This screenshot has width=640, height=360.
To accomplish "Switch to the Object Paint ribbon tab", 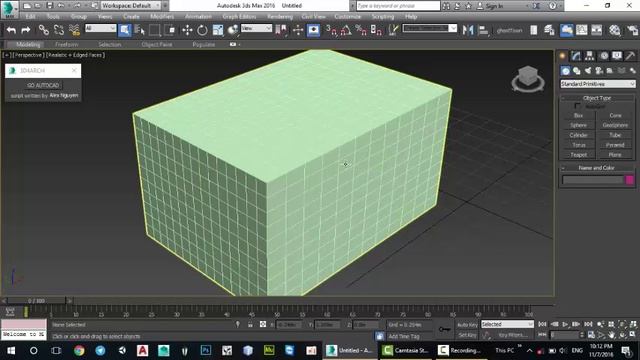I will coord(157,44).
